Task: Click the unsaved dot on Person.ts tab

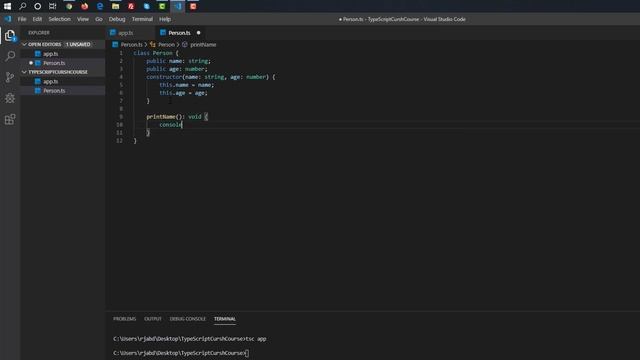Action: coord(199,33)
